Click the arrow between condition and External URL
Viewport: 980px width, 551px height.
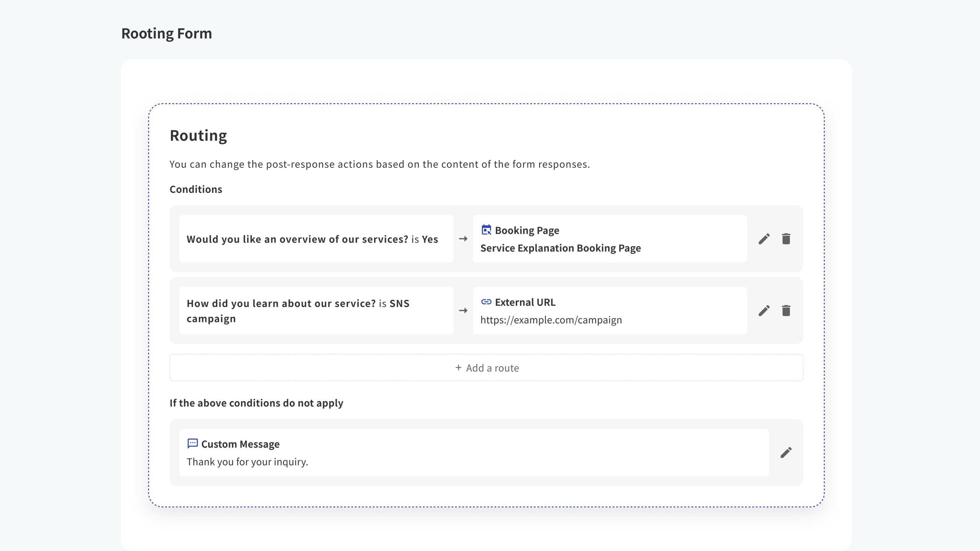pyautogui.click(x=463, y=311)
